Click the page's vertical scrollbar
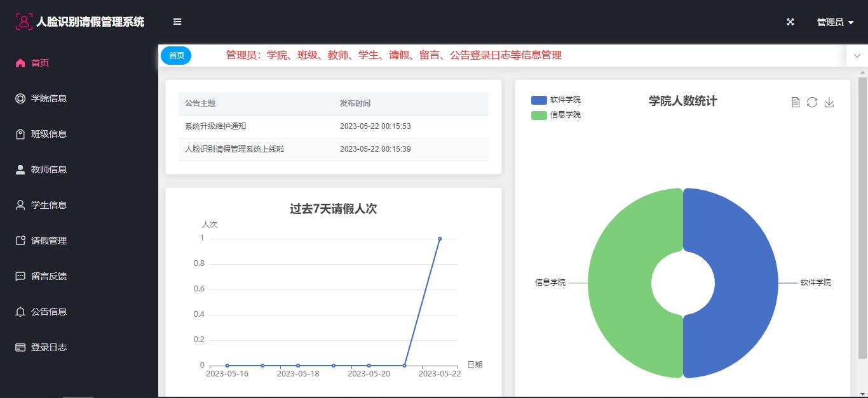Image resolution: width=868 pixels, height=398 pixels. coord(862,216)
